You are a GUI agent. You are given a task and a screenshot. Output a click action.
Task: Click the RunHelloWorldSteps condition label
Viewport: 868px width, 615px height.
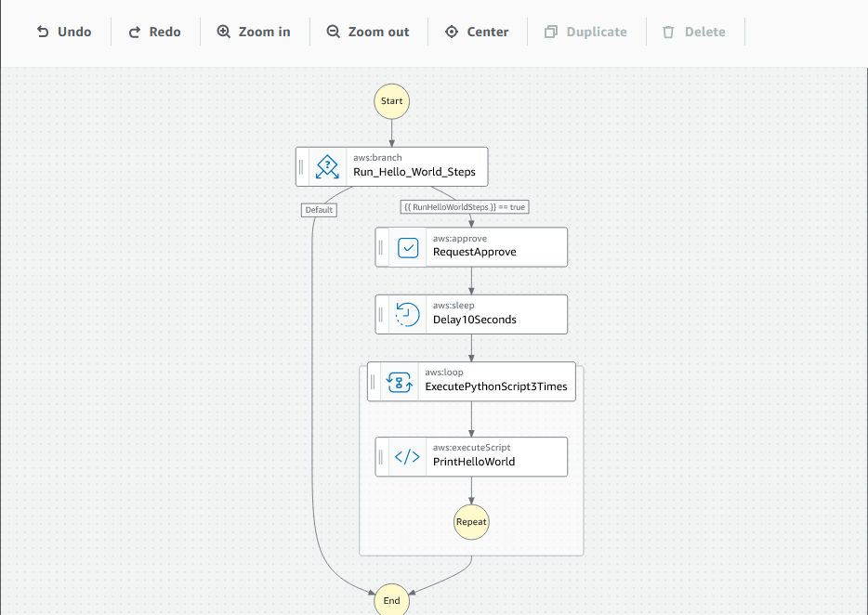(x=464, y=206)
